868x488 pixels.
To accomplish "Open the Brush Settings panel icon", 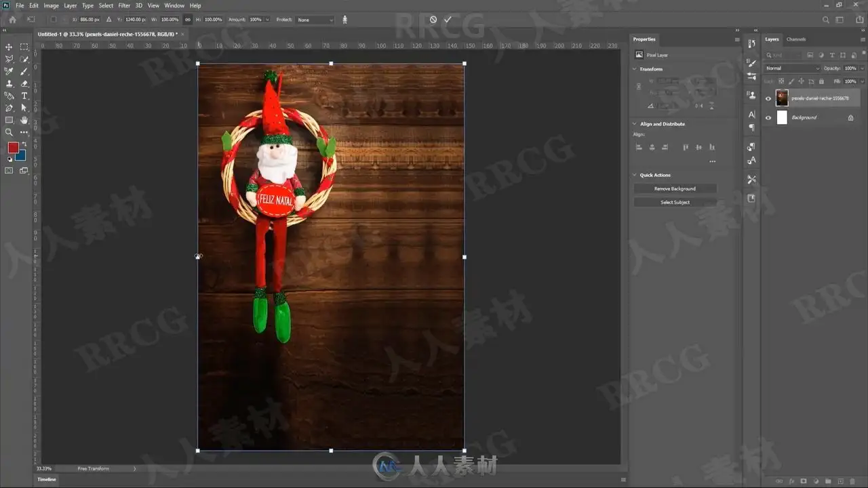I will tap(751, 63).
